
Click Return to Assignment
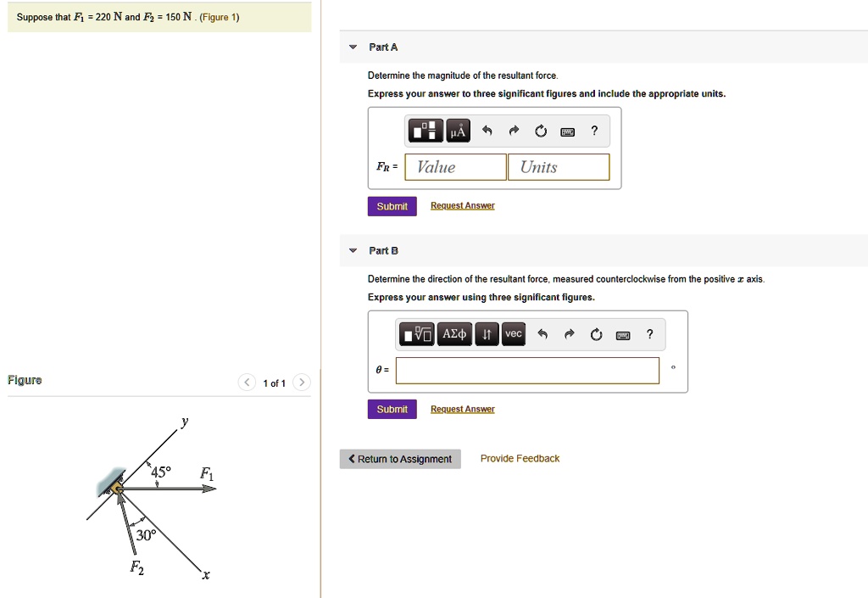pyautogui.click(x=400, y=458)
